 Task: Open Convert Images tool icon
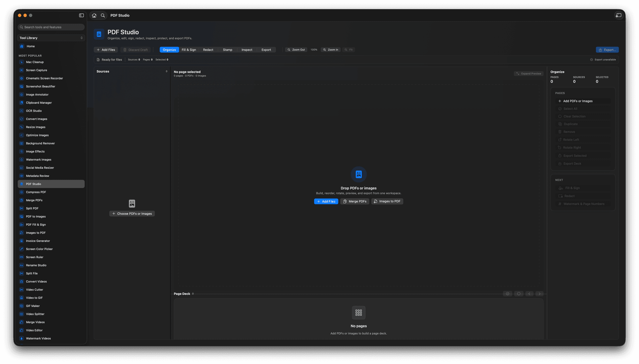(x=22, y=119)
